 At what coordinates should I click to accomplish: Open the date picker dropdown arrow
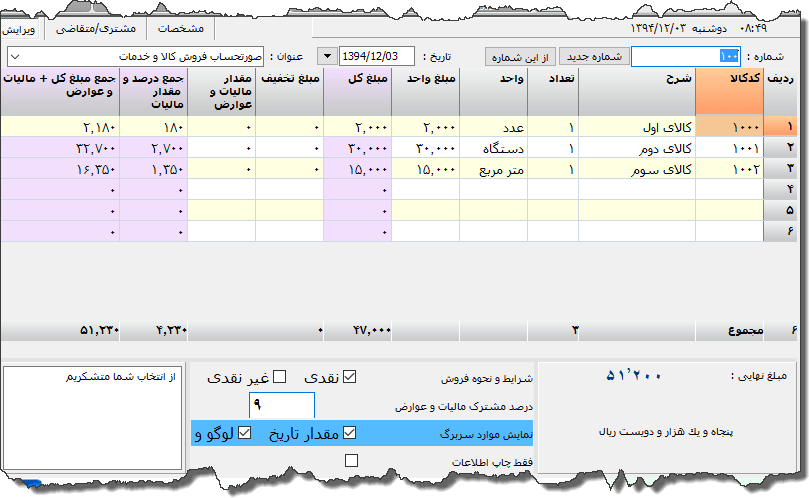[x=328, y=56]
